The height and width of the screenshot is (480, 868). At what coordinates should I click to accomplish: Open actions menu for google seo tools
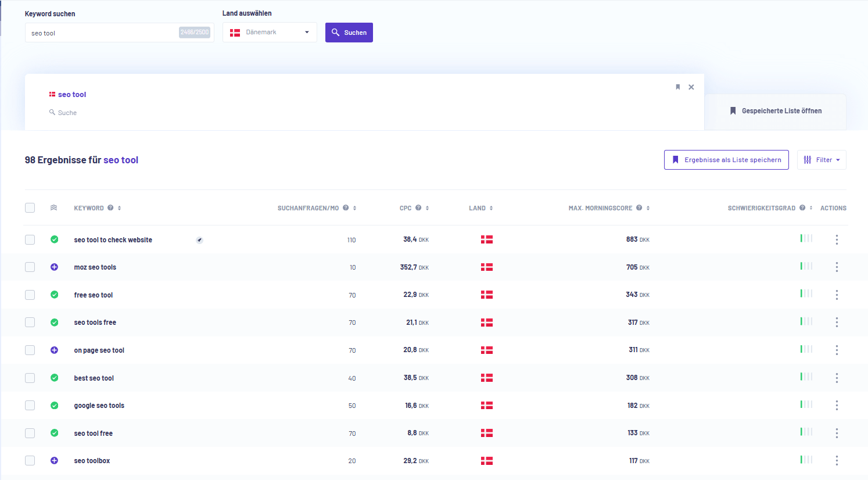837,405
